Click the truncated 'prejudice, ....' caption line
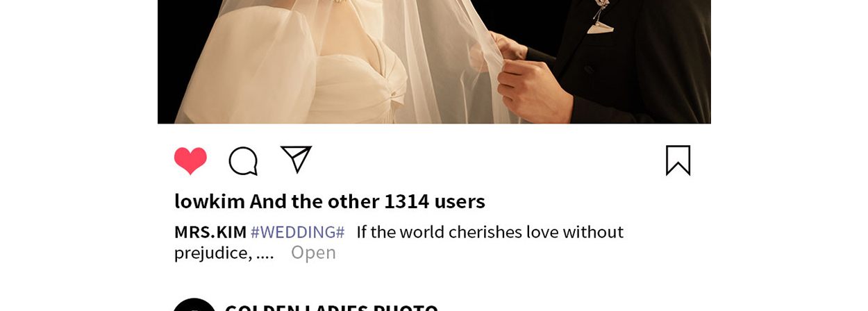This screenshot has width=868, height=311. coord(224,253)
